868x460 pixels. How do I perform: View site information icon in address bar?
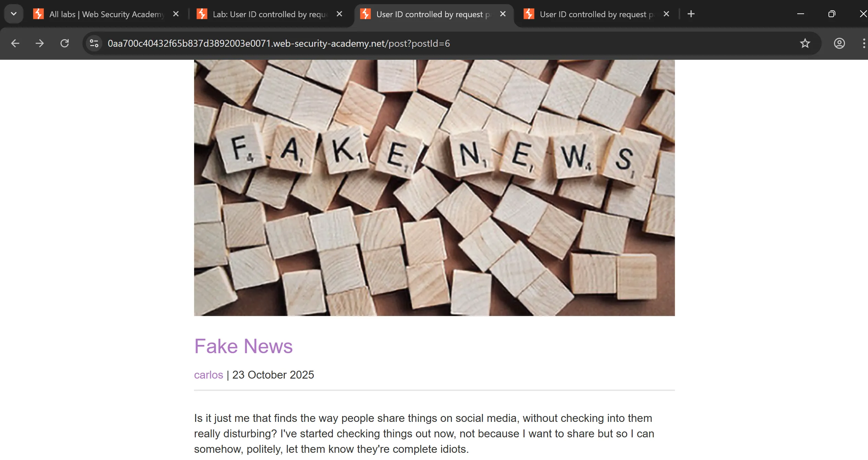pyautogui.click(x=94, y=43)
